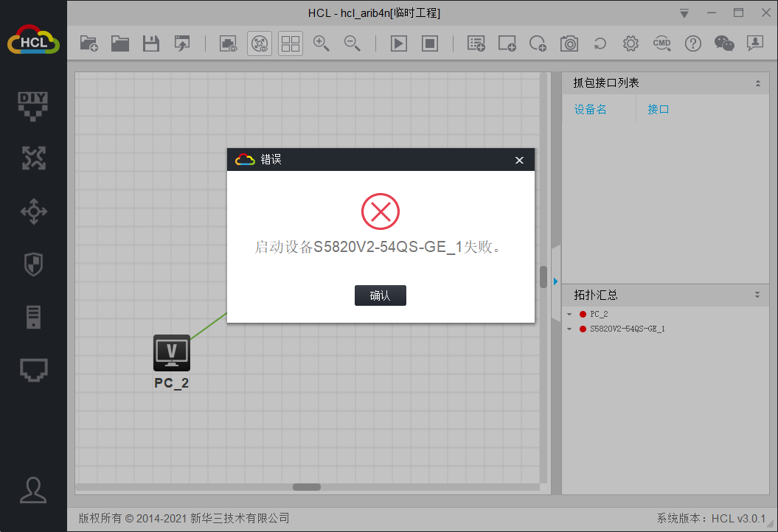Viewport: 778px width, 532px height.
Task: Click the export project icon
Action: click(182, 43)
